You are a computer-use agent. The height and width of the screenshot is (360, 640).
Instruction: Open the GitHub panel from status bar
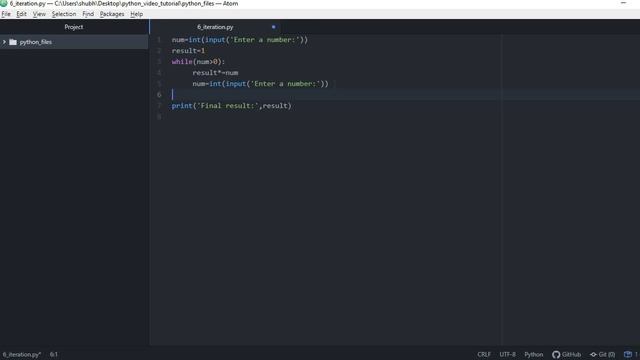567,354
